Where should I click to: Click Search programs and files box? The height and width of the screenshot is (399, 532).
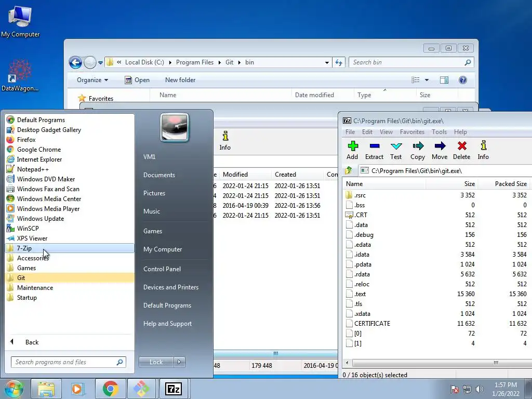pyautogui.click(x=68, y=362)
